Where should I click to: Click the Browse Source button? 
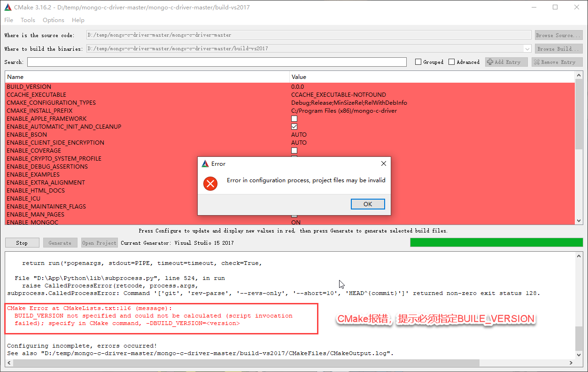coord(558,35)
